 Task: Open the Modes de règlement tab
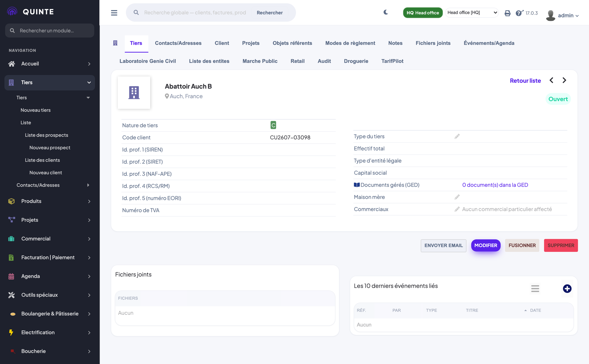point(350,43)
